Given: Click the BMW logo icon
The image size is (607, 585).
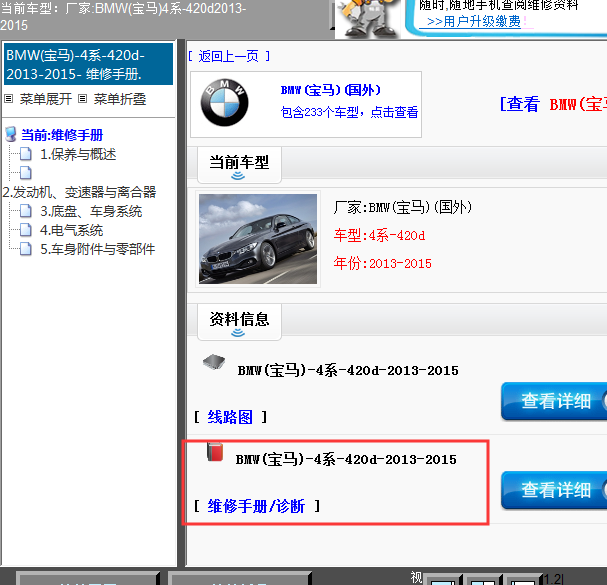Looking at the screenshot, I should tap(225, 103).
